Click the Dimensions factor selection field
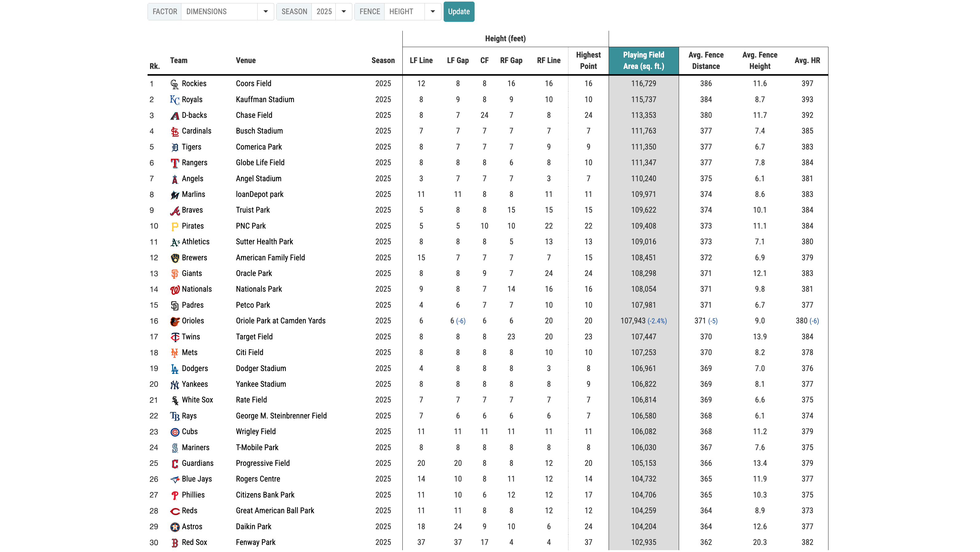 [219, 11]
